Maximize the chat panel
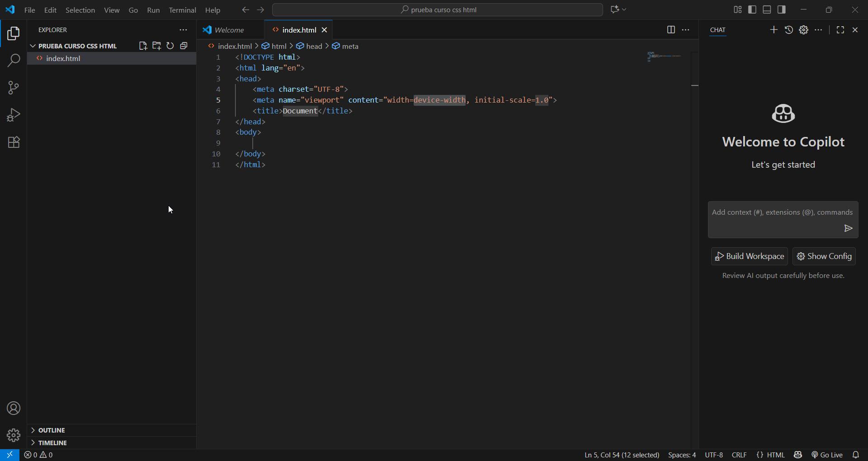The width and height of the screenshot is (868, 461). (840, 30)
